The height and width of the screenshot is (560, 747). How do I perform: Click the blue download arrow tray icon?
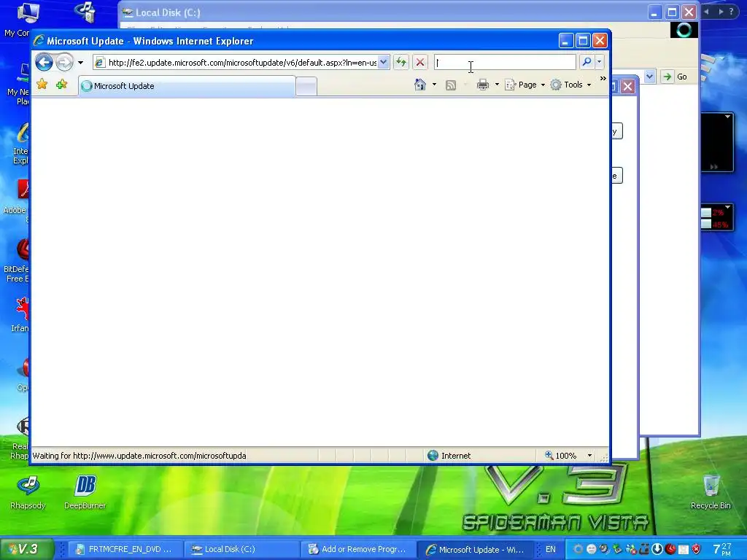coord(657,549)
